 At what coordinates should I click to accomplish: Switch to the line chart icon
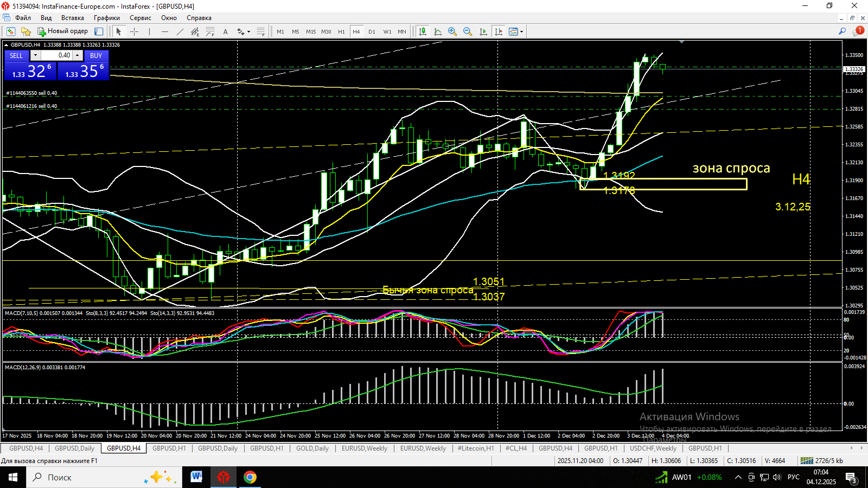pyautogui.click(x=438, y=31)
